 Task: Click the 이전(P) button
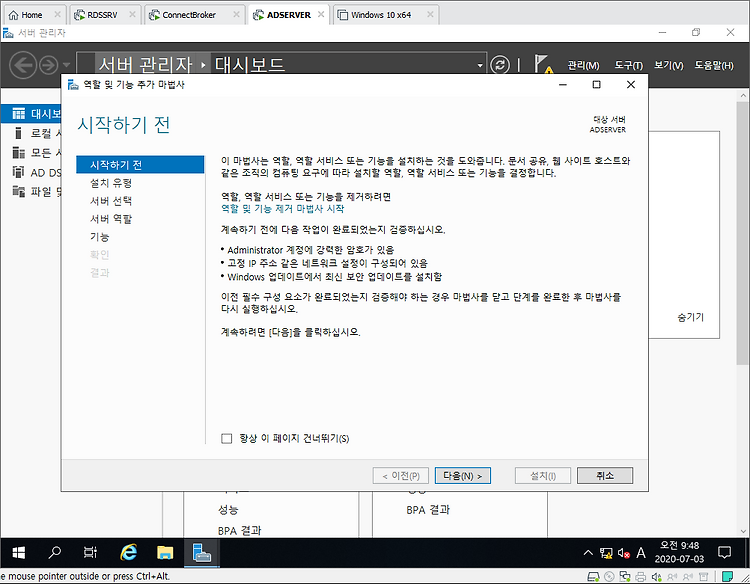pos(401,476)
